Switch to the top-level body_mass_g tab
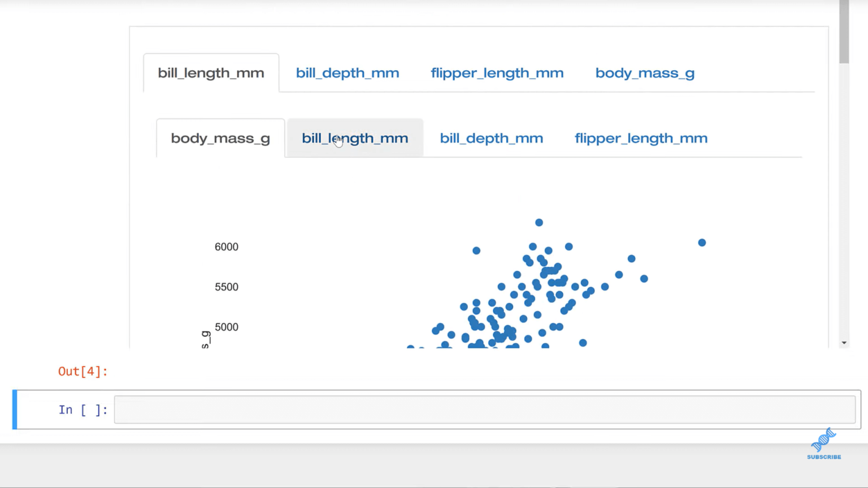Image resolution: width=868 pixels, height=488 pixels. coord(645,73)
